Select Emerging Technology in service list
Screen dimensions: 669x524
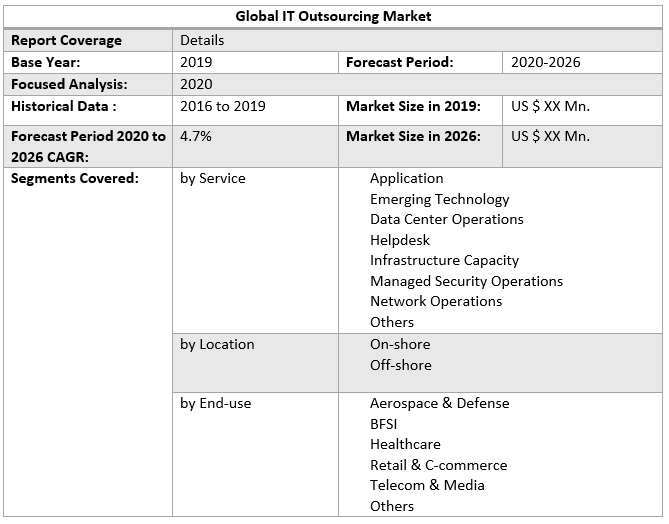[x=439, y=199]
